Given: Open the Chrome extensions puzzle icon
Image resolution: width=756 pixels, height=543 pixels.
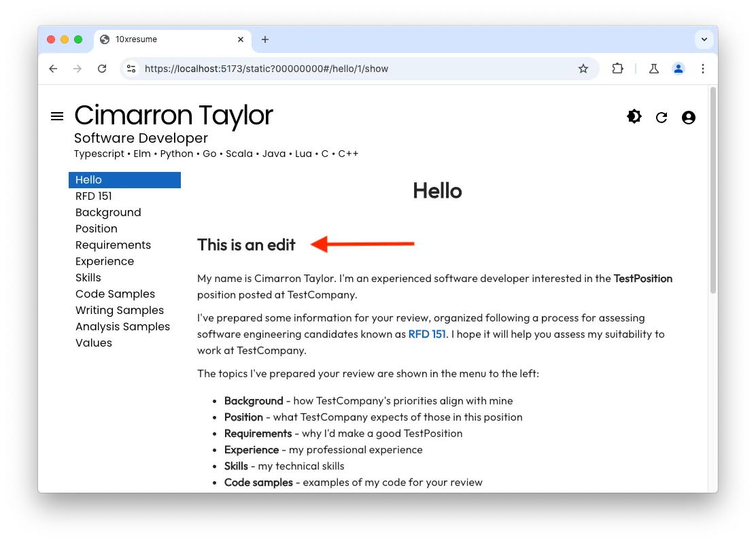Looking at the screenshot, I should pyautogui.click(x=617, y=69).
